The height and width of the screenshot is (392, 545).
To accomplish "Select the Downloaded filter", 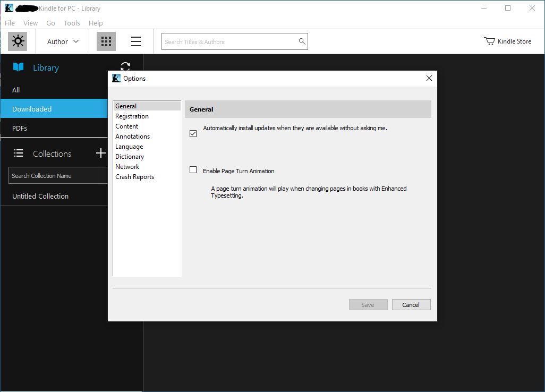I will [x=54, y=109].
